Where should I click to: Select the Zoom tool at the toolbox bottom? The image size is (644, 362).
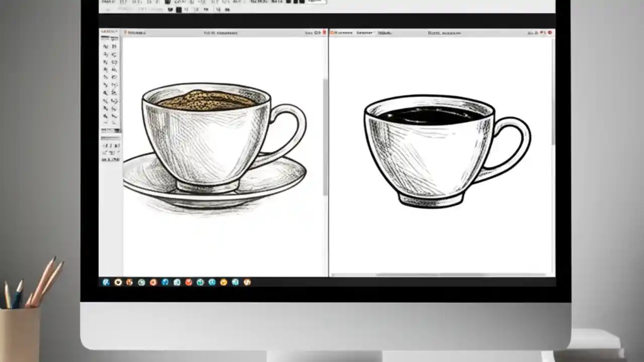tap(114, 122)
